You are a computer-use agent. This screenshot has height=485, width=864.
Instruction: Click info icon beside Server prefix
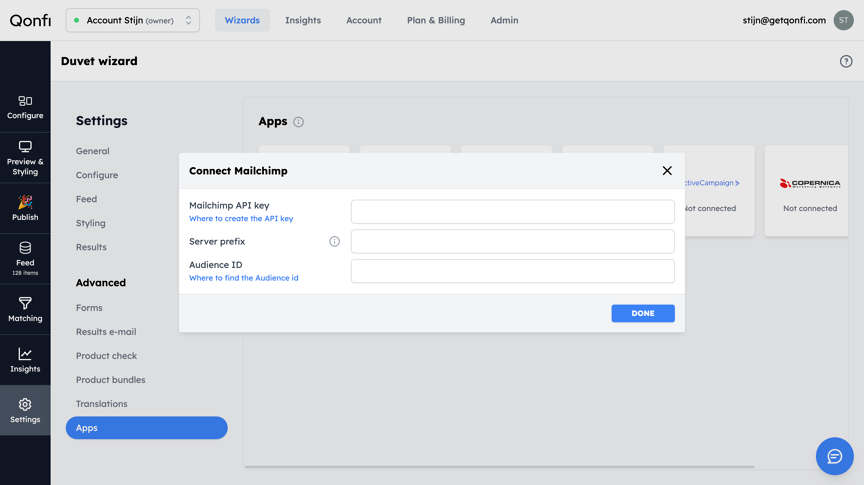334,241
